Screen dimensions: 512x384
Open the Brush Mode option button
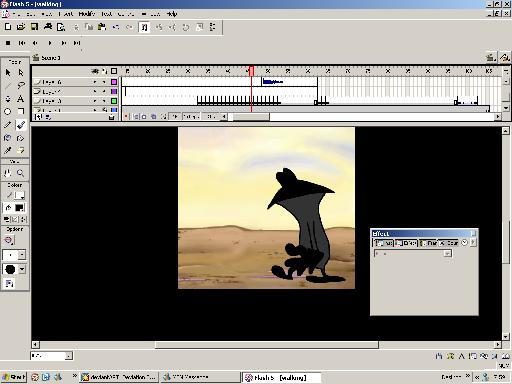(x=9, y=240)
